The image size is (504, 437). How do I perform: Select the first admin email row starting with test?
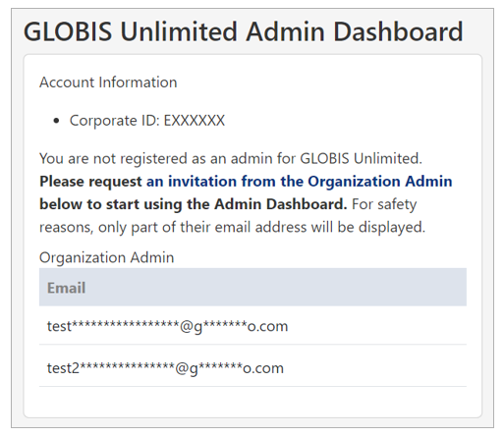click(252, 326)
